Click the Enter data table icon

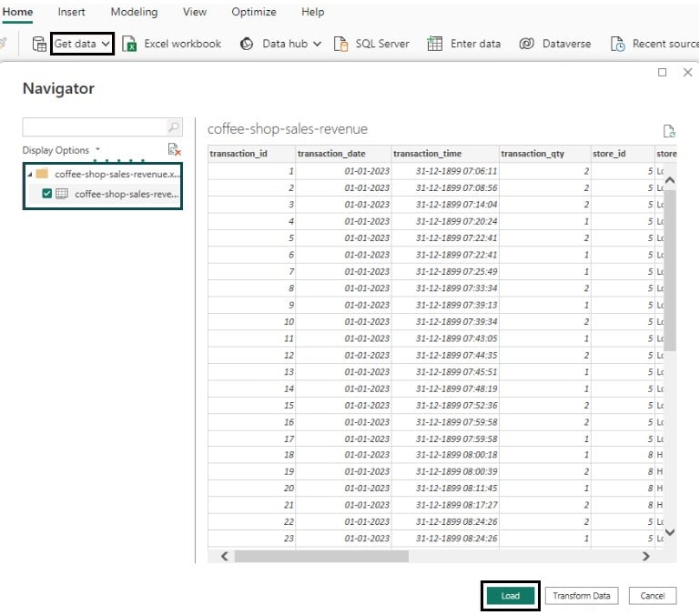pyautogui.click(x=434, y=44)
